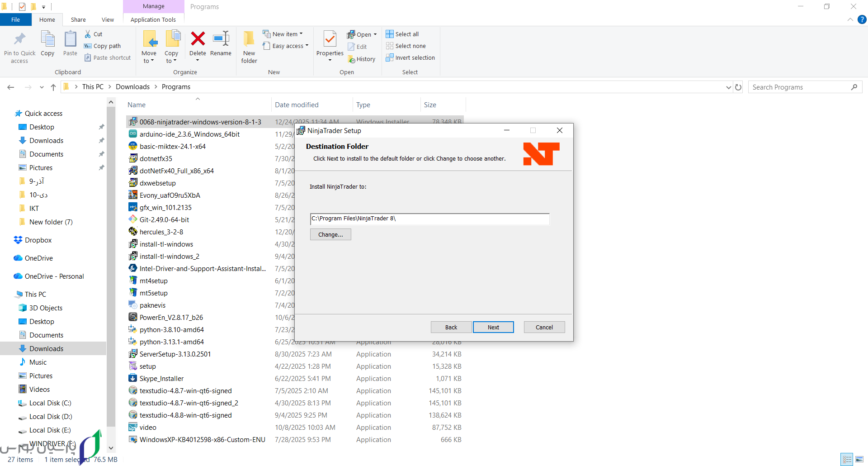Click Copy path in Clipboard group
The width and height of the screenshot is (868, 466).
tap(103, 46)
